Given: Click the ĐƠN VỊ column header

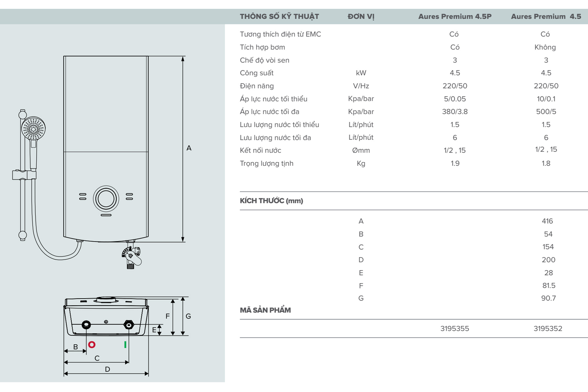Looking at the screenshot, I should pos(361,17).
